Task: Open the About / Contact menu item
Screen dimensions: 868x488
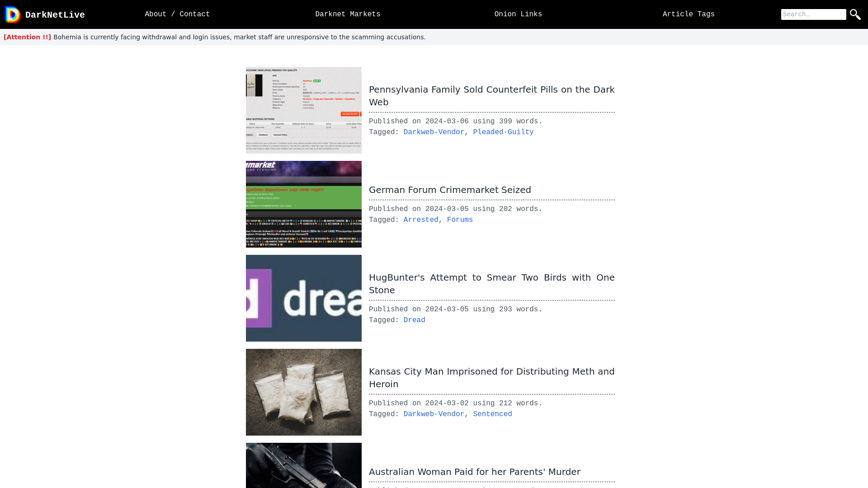Action: tap(177, 14)
